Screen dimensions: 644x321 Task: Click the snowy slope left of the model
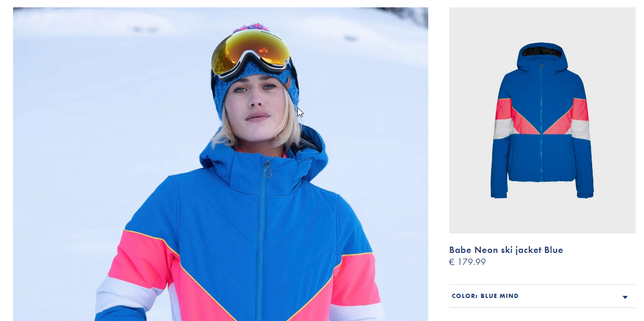click(x=105, y=131)
